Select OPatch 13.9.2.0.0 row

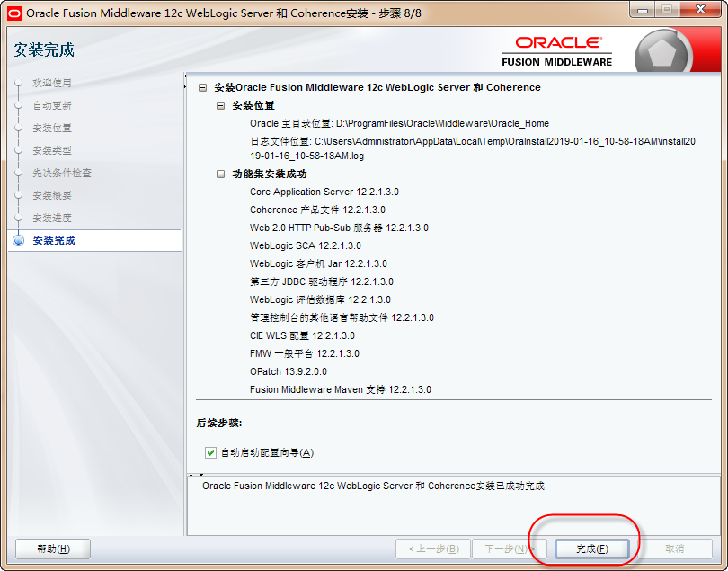[x=289, y=371]
